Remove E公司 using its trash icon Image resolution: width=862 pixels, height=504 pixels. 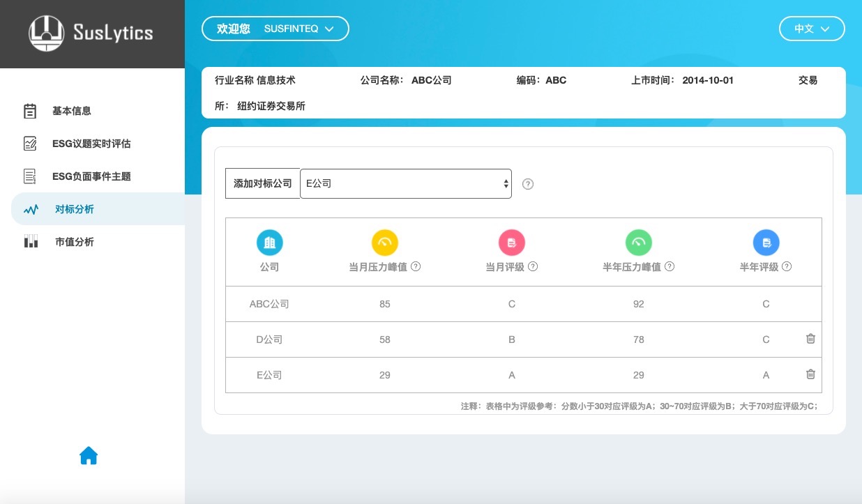pyautogui.click(x=810, y=374)
